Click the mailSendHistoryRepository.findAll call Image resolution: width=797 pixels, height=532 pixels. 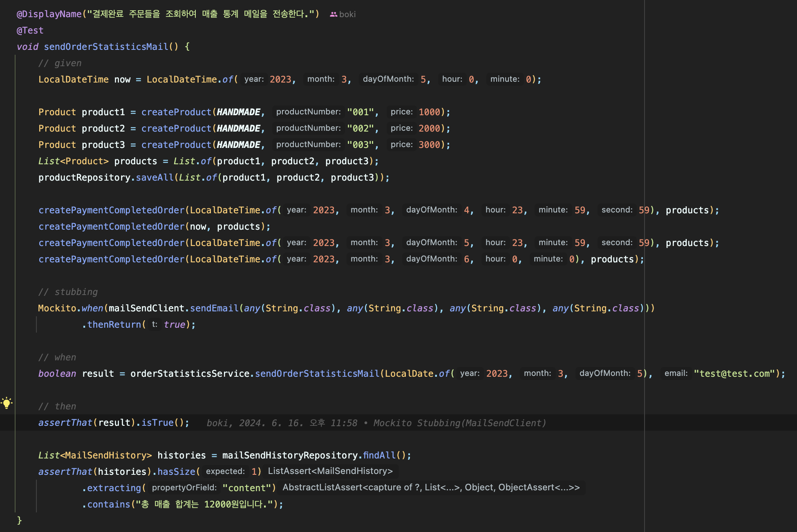coord(379,455)
